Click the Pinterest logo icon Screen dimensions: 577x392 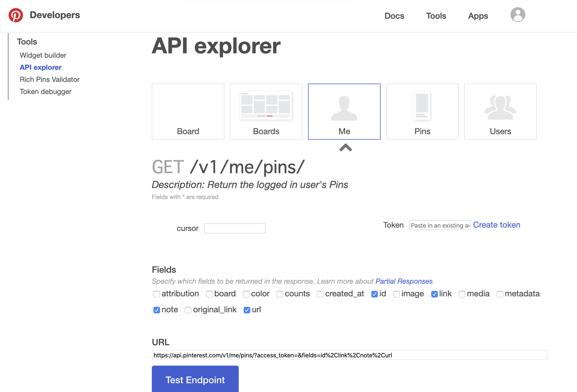(16, 15)
